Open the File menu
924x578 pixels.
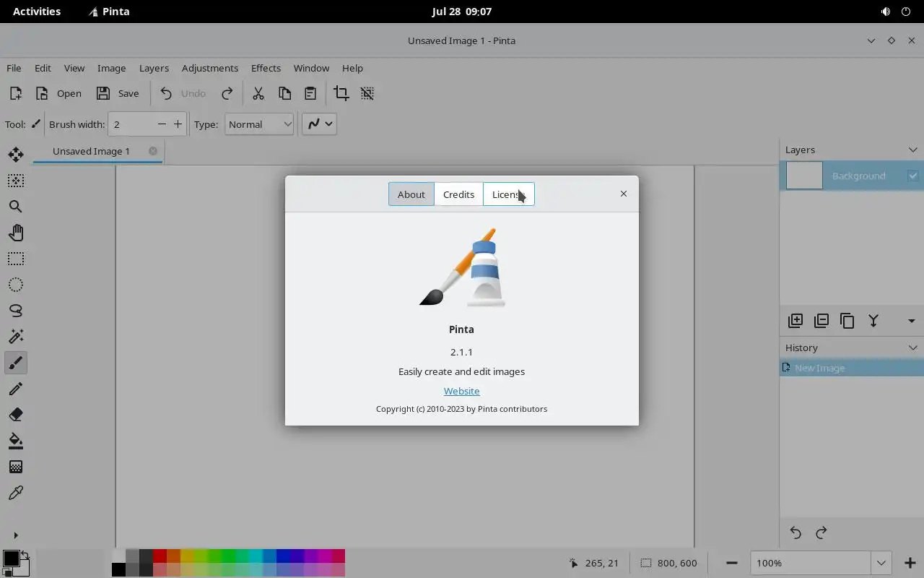point(14,68)
